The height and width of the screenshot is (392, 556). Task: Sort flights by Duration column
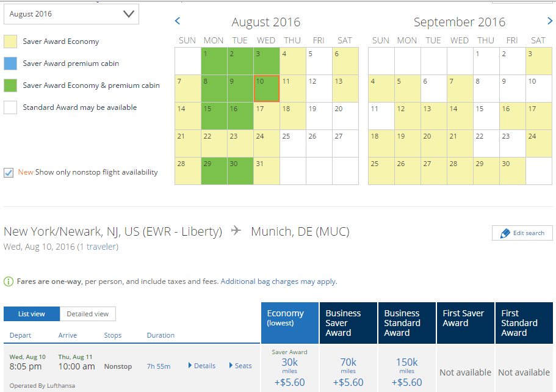coord(161,335)
